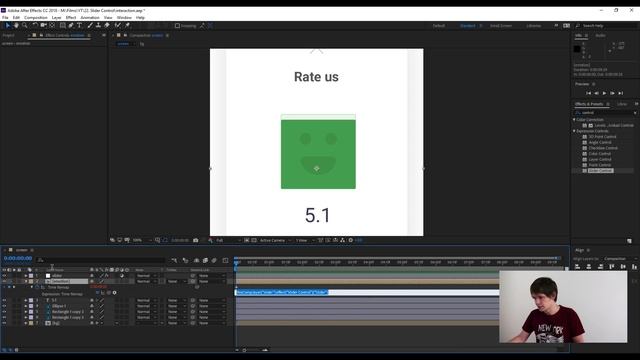Collapse the Color Correction category
The image size is (640, 360).
click(x=574, y=120)
